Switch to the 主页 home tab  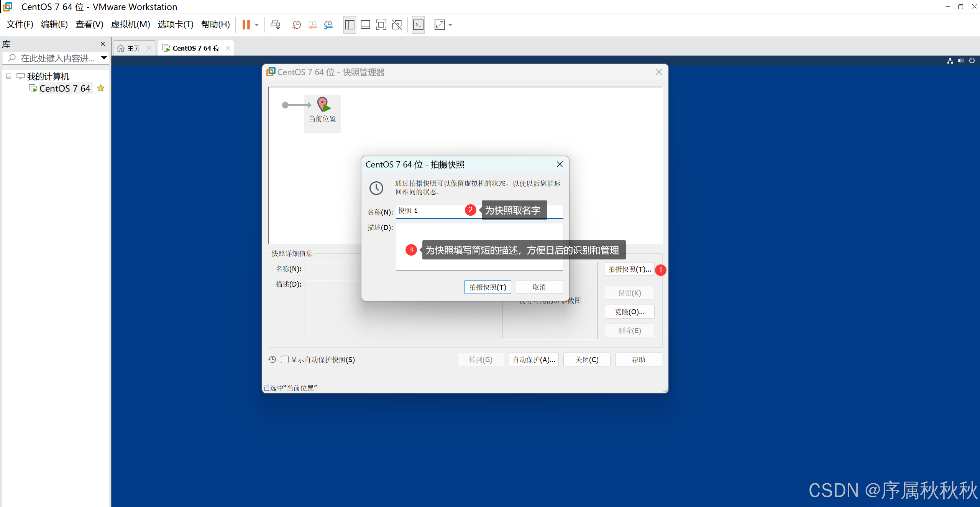pyautogui.click(x=133, y=48)
